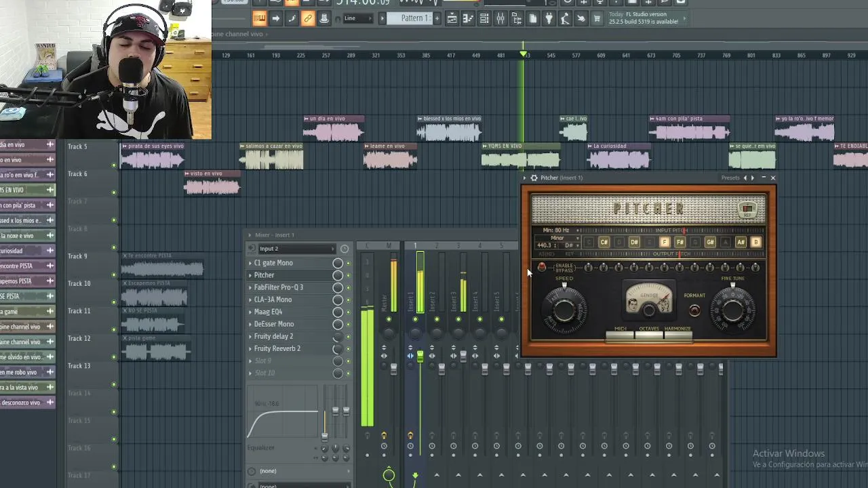Open the Presets menu in Pitcher window

[730, 178]
